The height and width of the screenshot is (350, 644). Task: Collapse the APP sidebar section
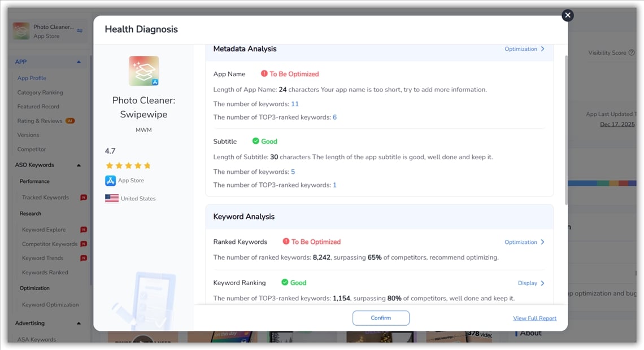pos(79,62)
